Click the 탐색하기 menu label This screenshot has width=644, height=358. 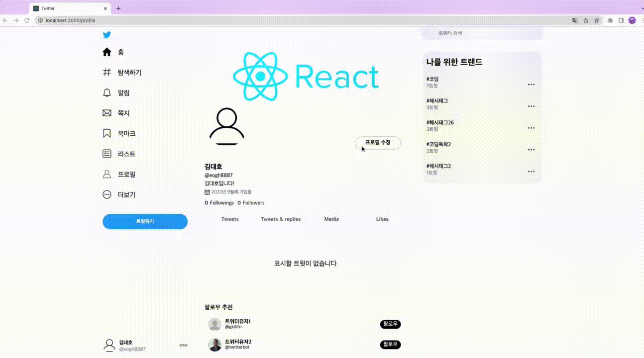129,73
